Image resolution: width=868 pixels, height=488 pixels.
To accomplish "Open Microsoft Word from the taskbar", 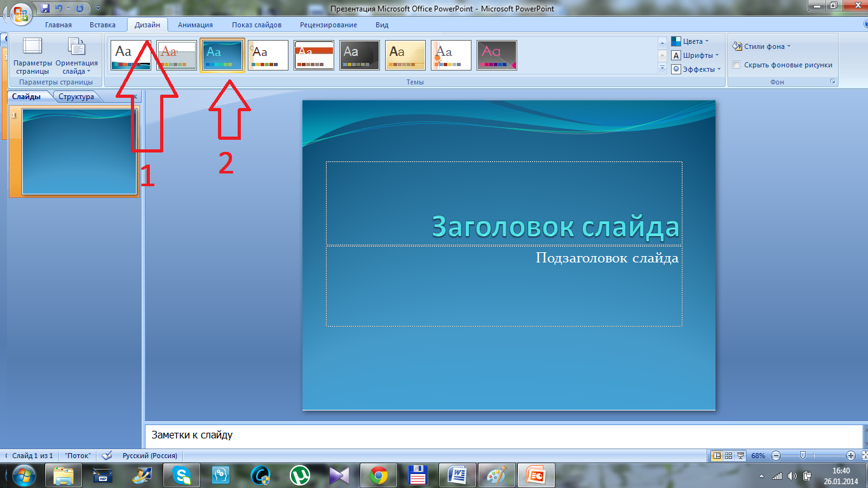I will [458, 475].
